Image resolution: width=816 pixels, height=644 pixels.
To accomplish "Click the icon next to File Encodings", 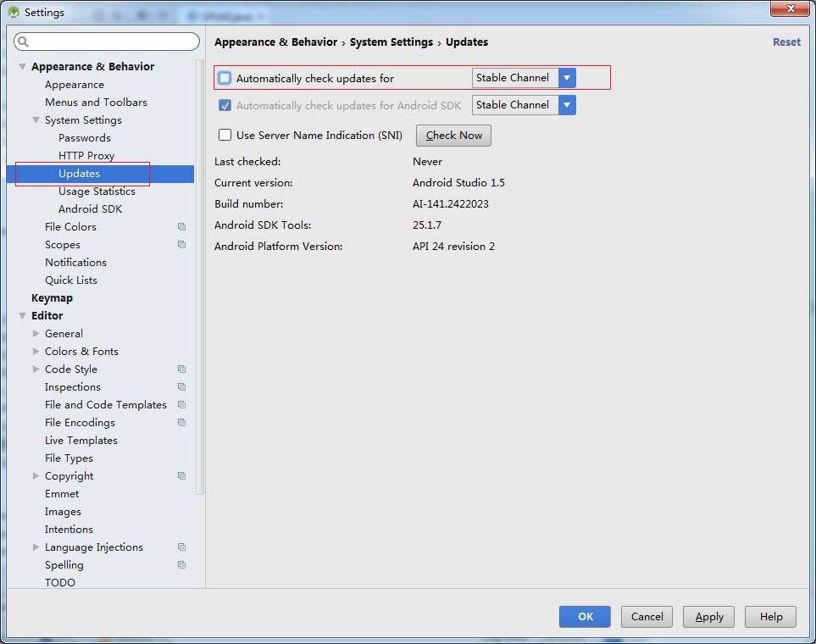I will coord(181,422).
